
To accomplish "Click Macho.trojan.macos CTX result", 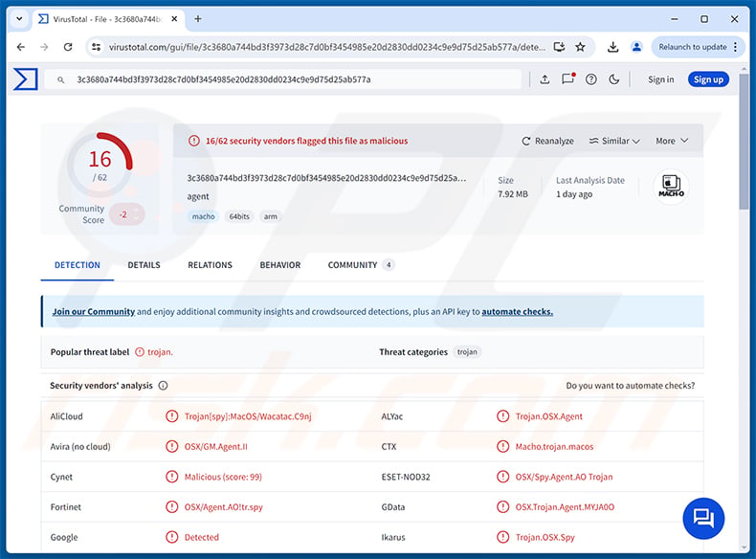I will coord(554,447).
